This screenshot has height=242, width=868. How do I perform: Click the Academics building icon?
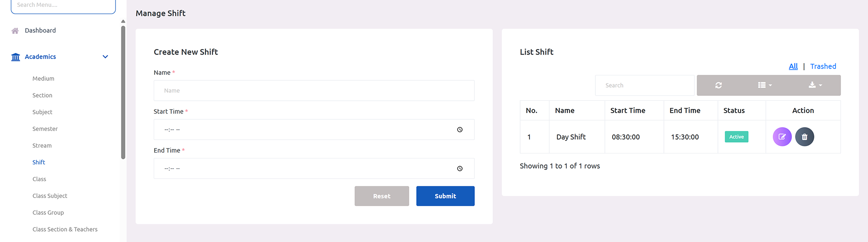(15, 57)
